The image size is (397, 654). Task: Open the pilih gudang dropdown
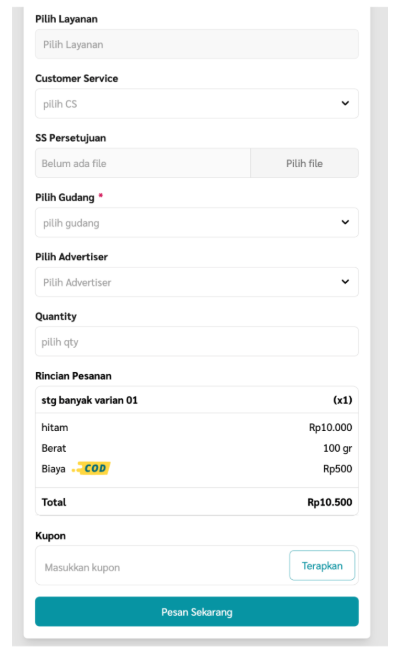click(x=197, y=222)
